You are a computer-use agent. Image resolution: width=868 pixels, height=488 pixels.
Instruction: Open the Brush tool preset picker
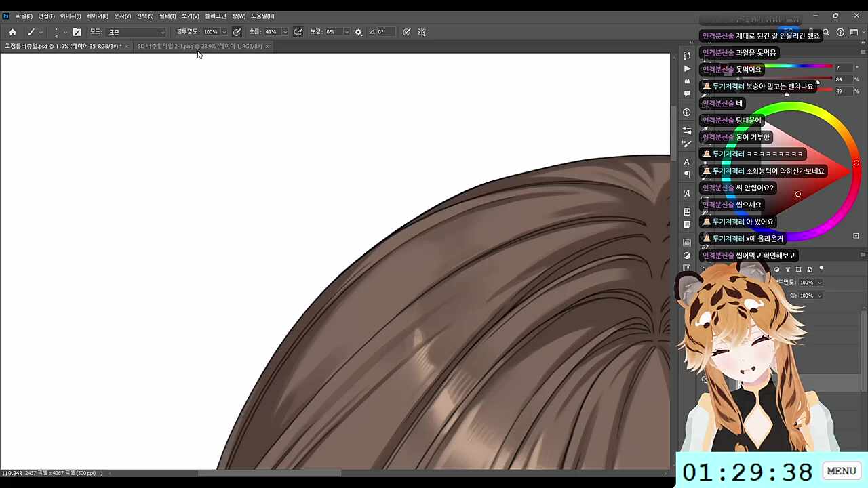point(34,32)
